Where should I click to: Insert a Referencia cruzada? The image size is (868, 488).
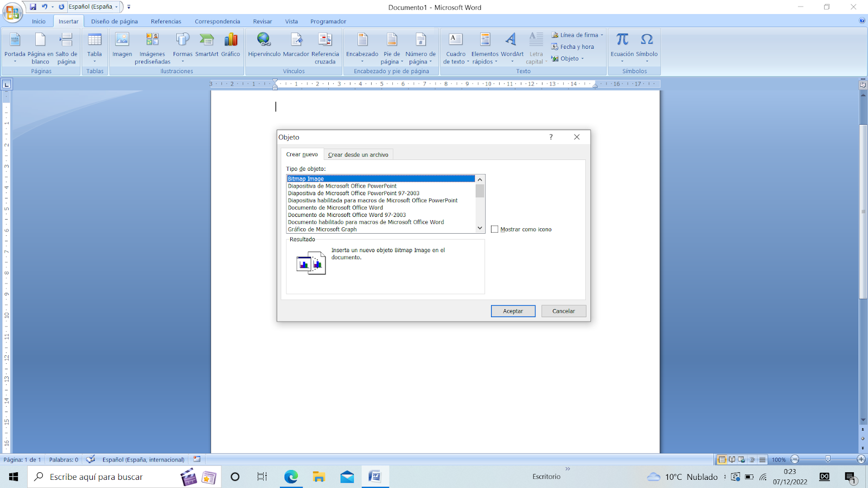click(x=325, y=48)
